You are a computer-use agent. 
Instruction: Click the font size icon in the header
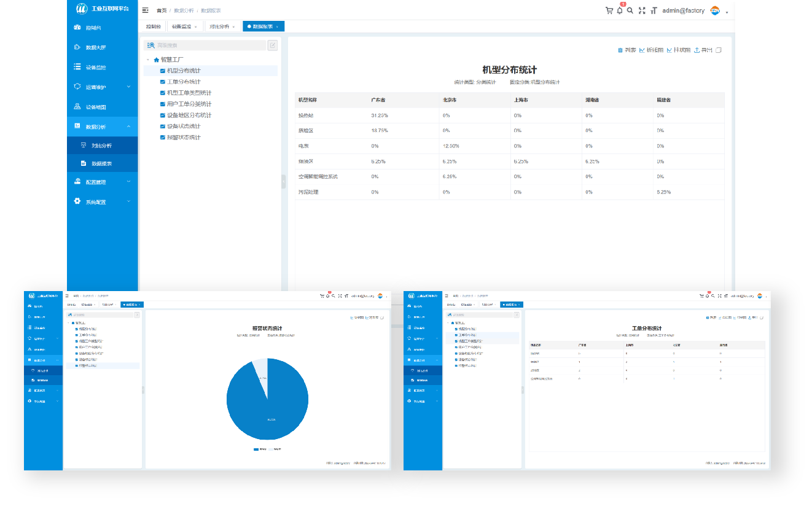pyautogui.click(x=654, y=10)
